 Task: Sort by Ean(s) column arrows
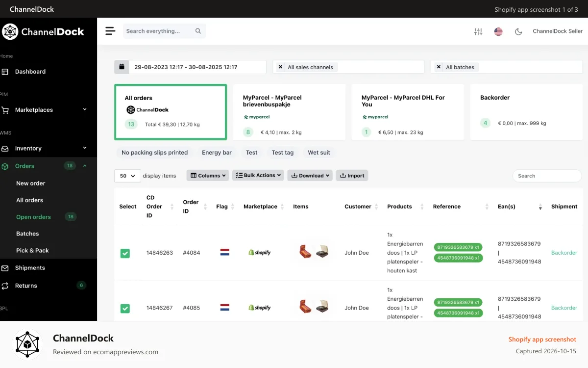540,207
